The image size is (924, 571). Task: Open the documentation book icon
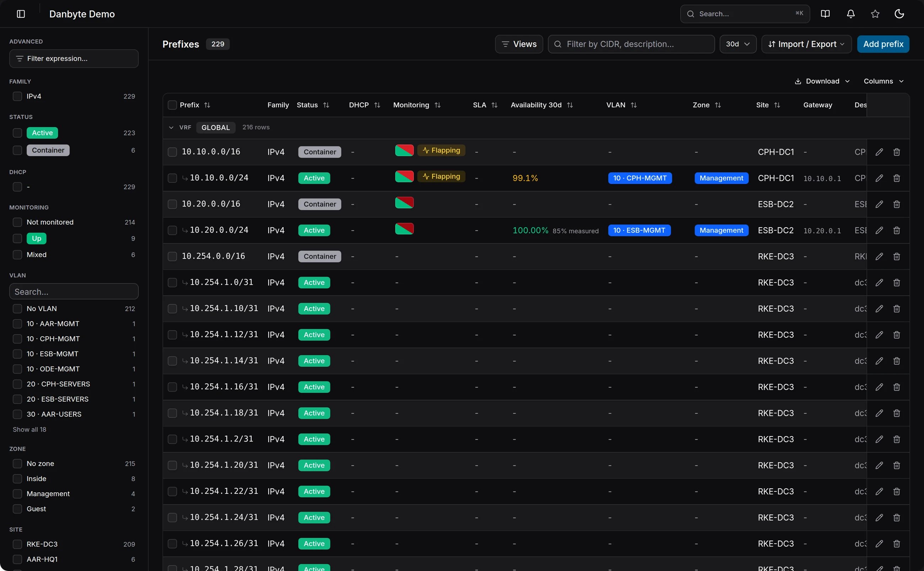pyautogui.click(x=825, y=14)
